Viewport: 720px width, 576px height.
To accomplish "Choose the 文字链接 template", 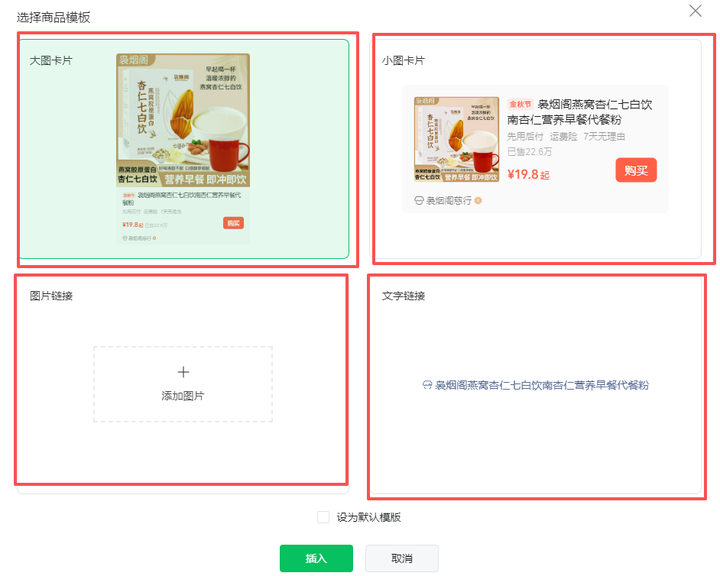I will click(x=536, y=384).
